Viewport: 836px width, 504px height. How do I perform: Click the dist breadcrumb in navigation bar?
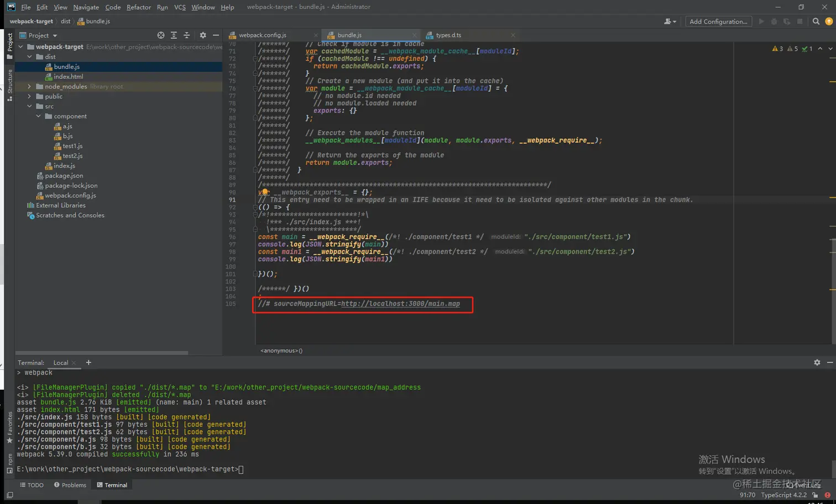pos(65,22)
